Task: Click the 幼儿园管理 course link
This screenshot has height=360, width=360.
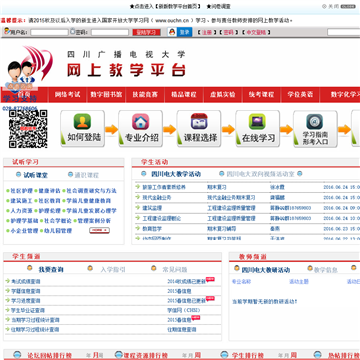Action: click(x=58, y=231)
